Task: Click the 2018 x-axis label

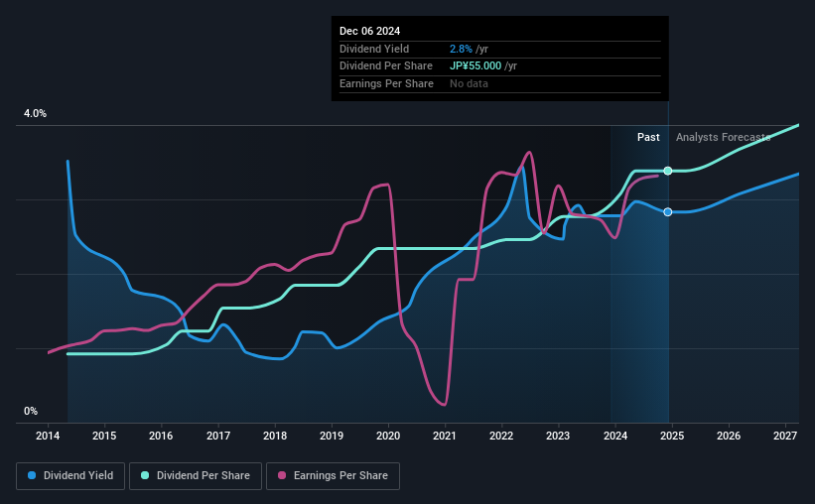Action: (x=274, y=436)
